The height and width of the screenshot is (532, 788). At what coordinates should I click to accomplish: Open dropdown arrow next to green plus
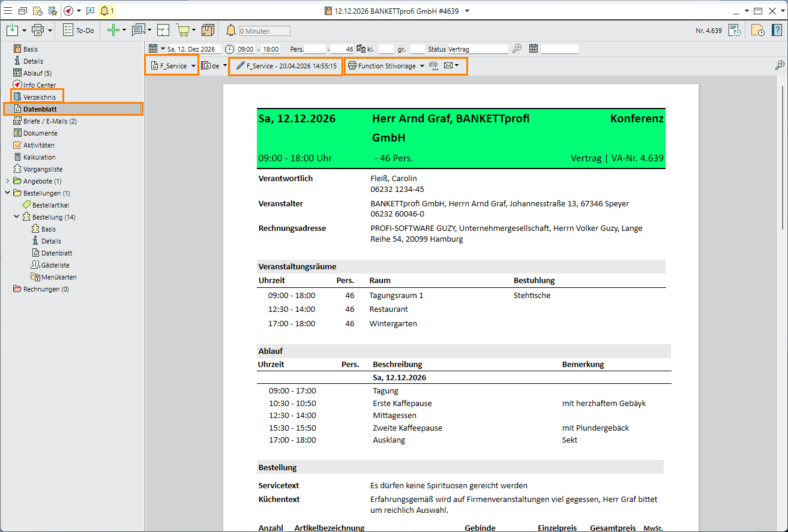click(x=124, y=30)
